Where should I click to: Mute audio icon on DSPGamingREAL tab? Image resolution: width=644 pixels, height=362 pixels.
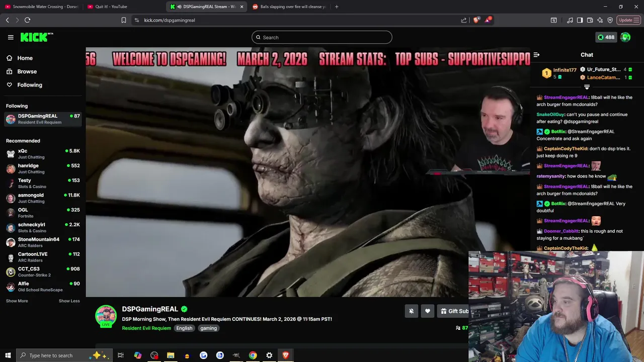180,7
